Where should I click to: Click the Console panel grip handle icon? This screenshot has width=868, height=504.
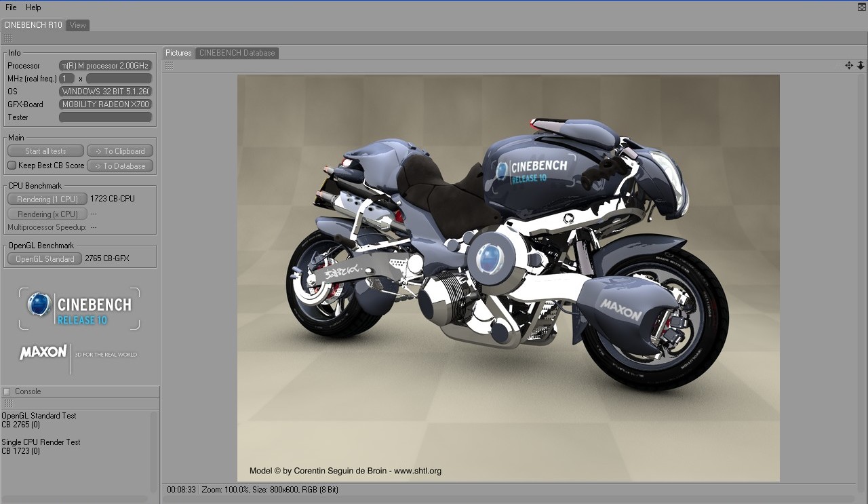[8, 404]
